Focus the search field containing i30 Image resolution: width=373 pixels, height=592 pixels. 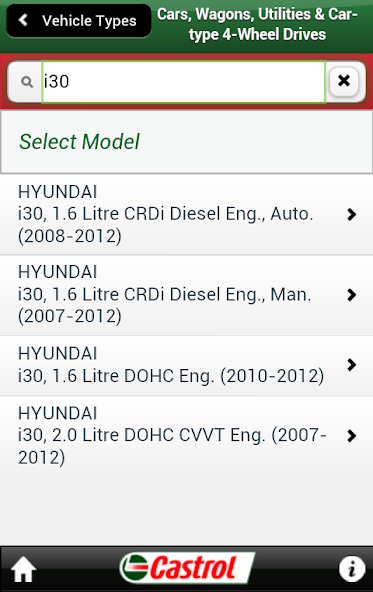coord(183,82)
